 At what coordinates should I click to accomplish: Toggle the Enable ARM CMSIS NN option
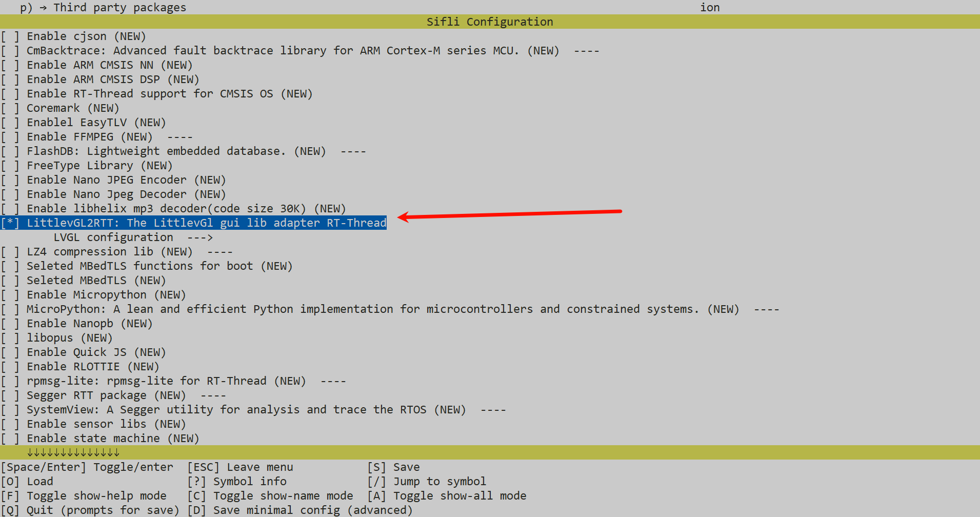[x=10, y=65]
